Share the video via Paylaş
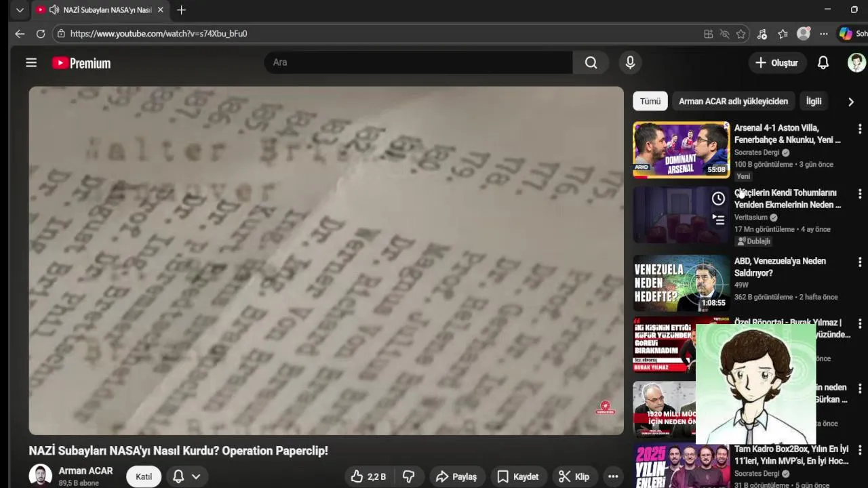Viewport: 868px width, 488px height. pos(456,476)
